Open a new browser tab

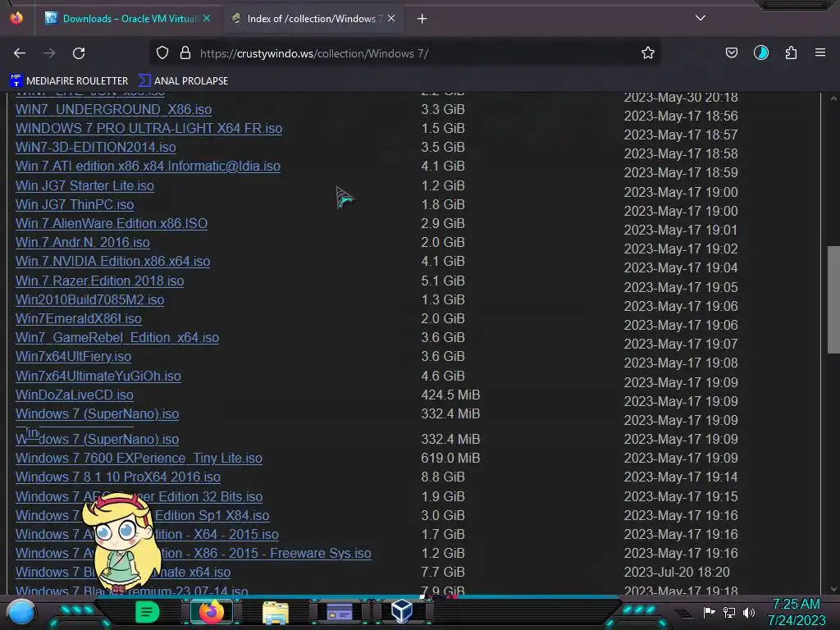coord(422,19)
